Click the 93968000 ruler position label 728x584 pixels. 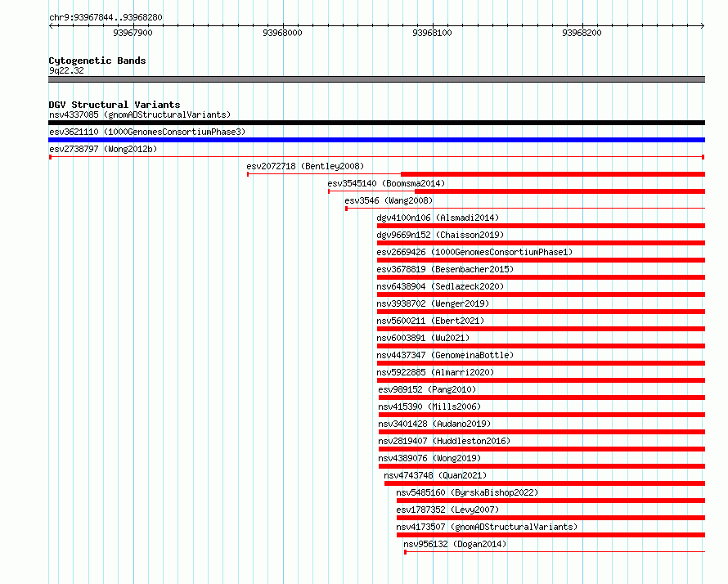(x=282, y=33)
